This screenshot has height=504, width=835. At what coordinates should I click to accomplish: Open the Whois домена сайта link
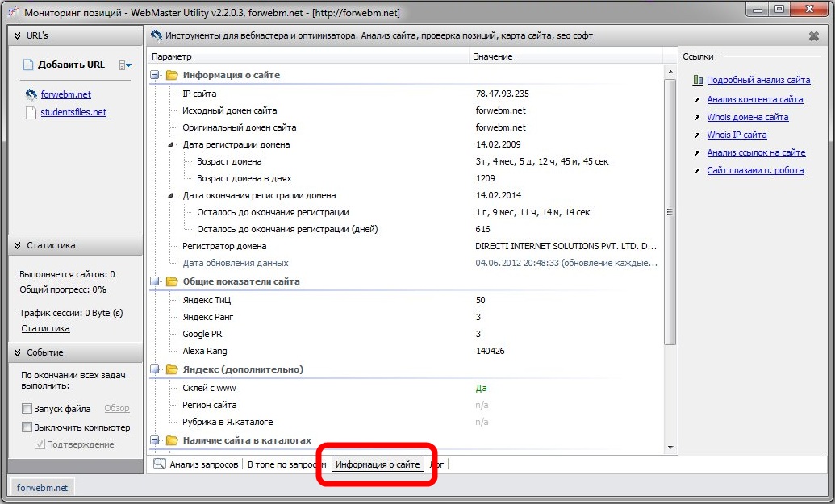pyautogui.click(x=747, y=118)
